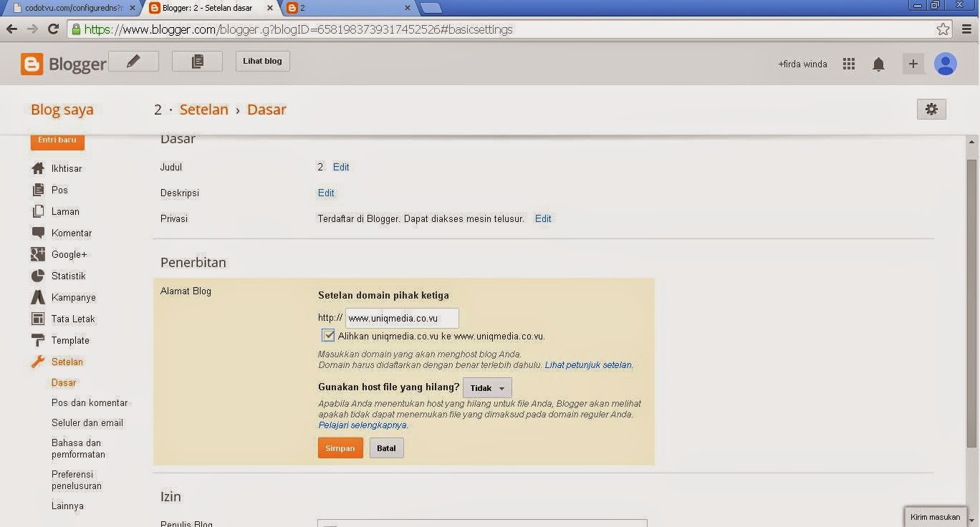Screen dimensions: 980x527
Task: Click the Komentar speech bubble icon
Action: coord(38,233)
